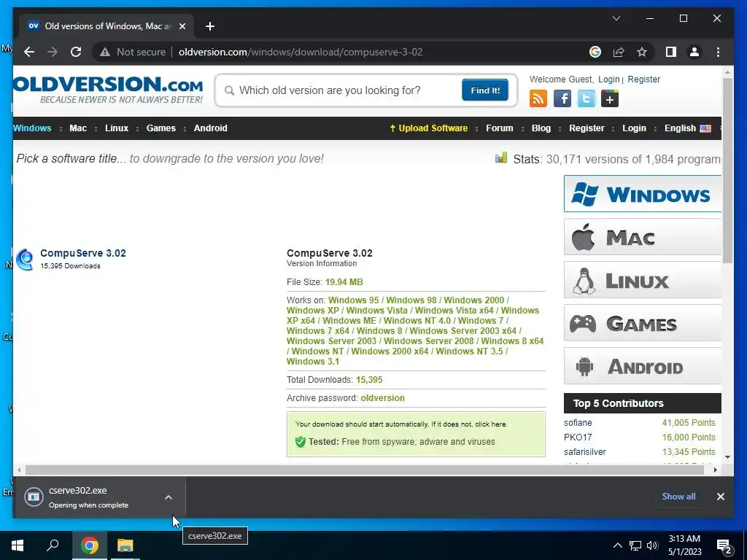Click the Games platform banner in the sidebar
The width and height of the screenshot is (747, 560).
(642, 323)
